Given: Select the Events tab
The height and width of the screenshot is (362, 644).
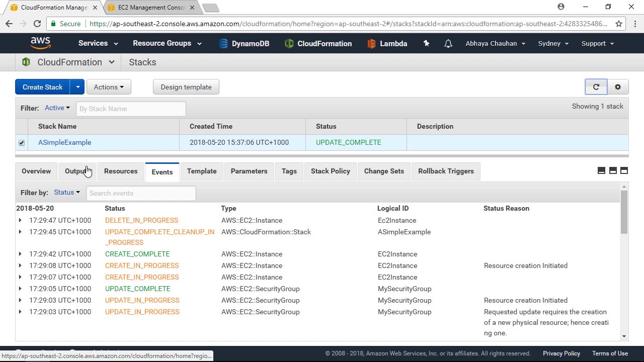Looking at the screenshot, I should pos(162,171).
